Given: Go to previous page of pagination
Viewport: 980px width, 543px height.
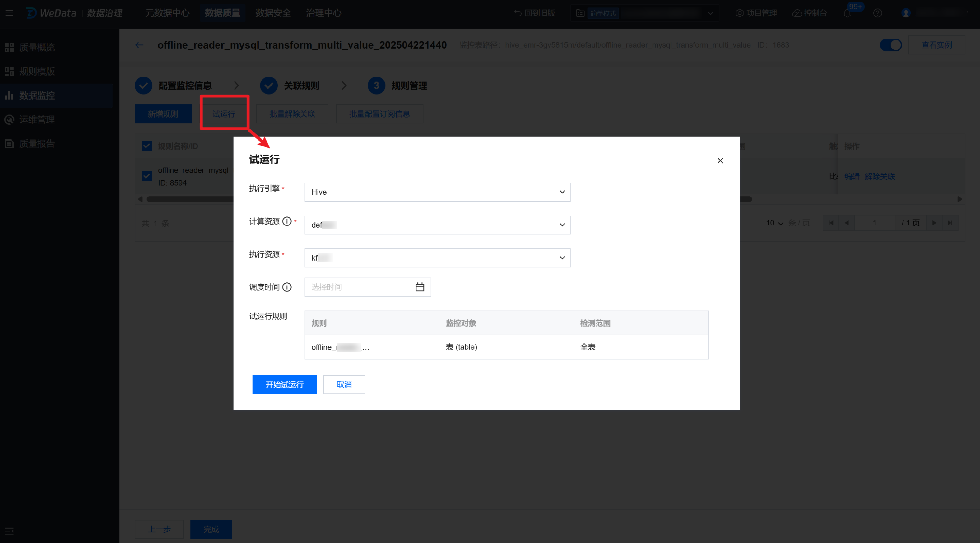Looking at the screenshot, I should [847, 223].
